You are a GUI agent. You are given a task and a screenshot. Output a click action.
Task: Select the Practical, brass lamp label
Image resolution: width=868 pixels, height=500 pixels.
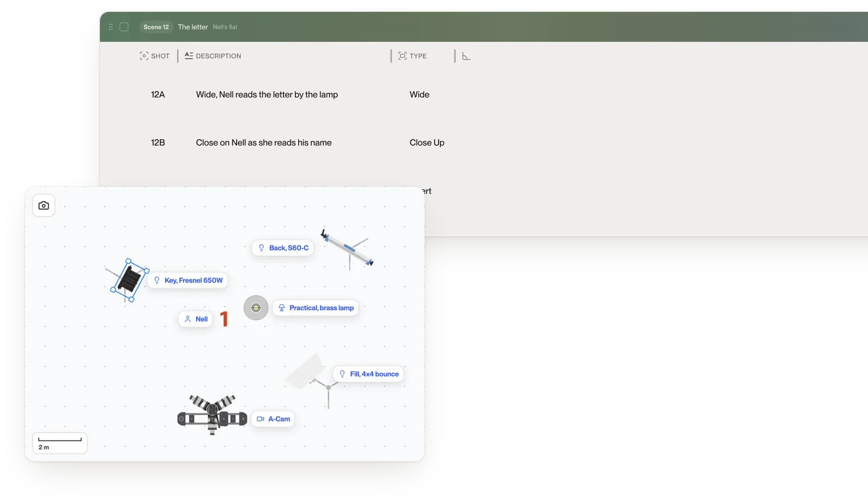(315, 308)
